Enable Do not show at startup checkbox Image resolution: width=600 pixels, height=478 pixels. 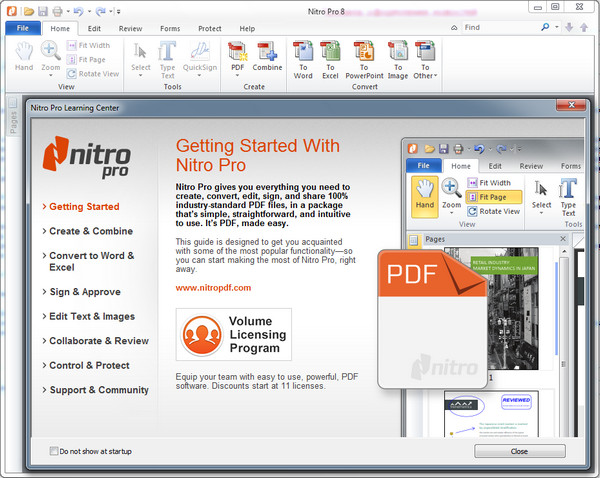click(54, 451)
